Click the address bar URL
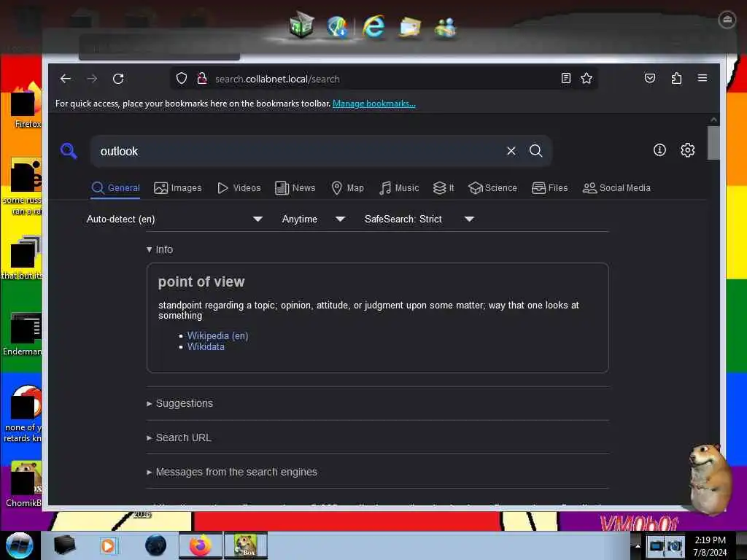Viewport: 747px width, 560px height. coord(277,79)
